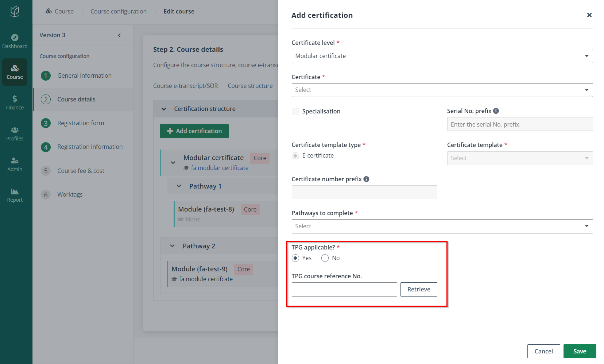Go to Registration information step

tap(90, 147)
